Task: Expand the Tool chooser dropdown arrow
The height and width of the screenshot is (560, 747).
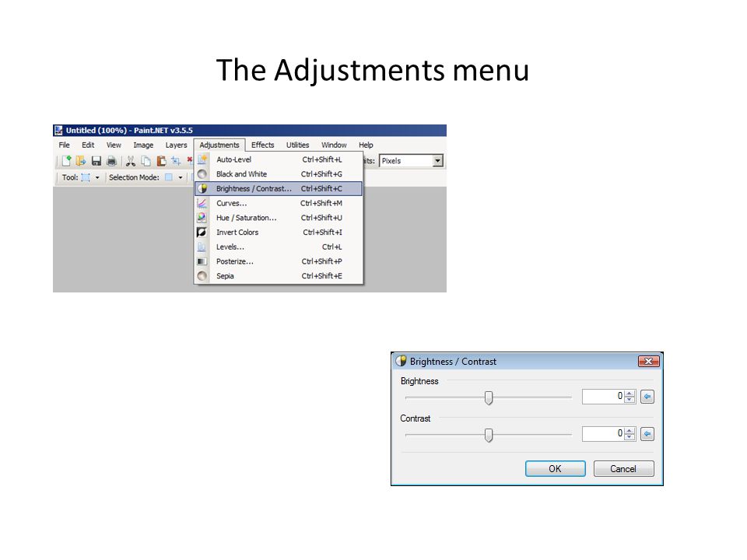Action: tap(97, 177)
